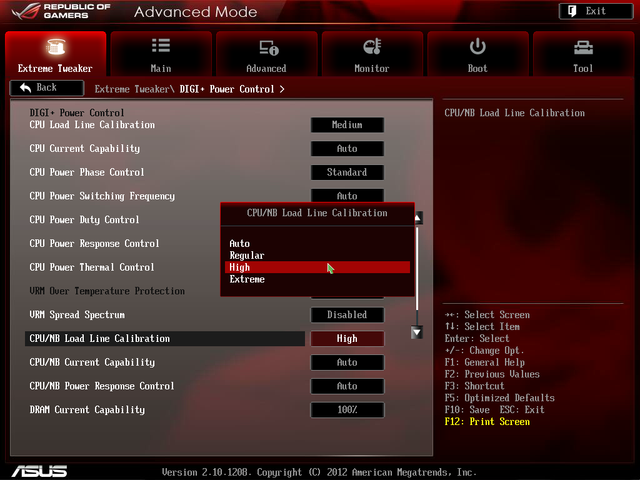Go Back to the previous menu
Screen dimensions: 640x480
(47, 88)
